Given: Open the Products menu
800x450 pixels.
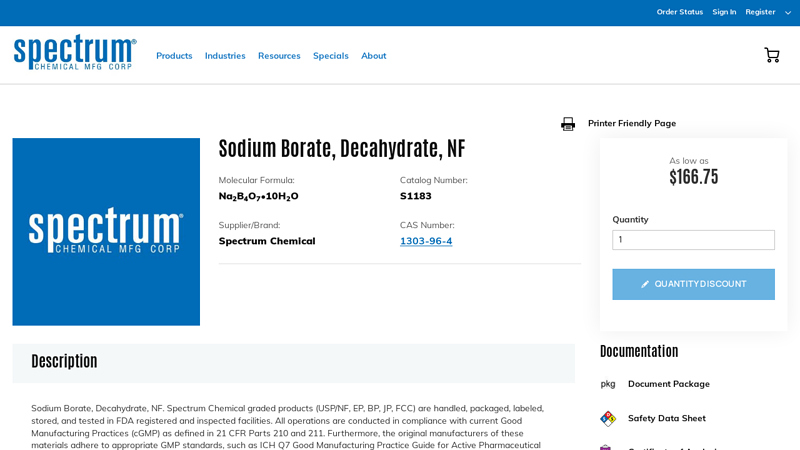Looking at the screenshot, I should pyautogui.click(x=174, y=56).
